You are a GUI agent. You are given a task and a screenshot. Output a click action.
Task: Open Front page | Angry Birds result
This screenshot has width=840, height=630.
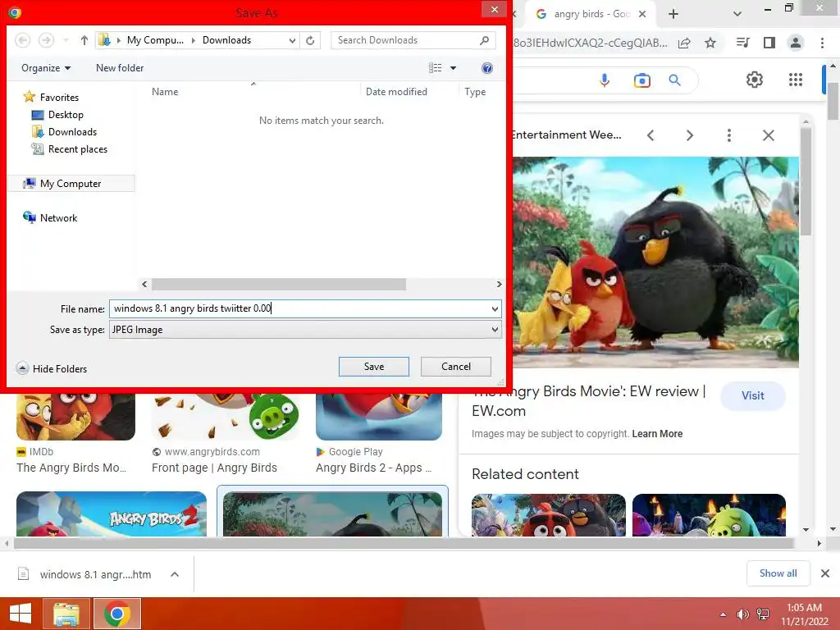pos(214,468)
